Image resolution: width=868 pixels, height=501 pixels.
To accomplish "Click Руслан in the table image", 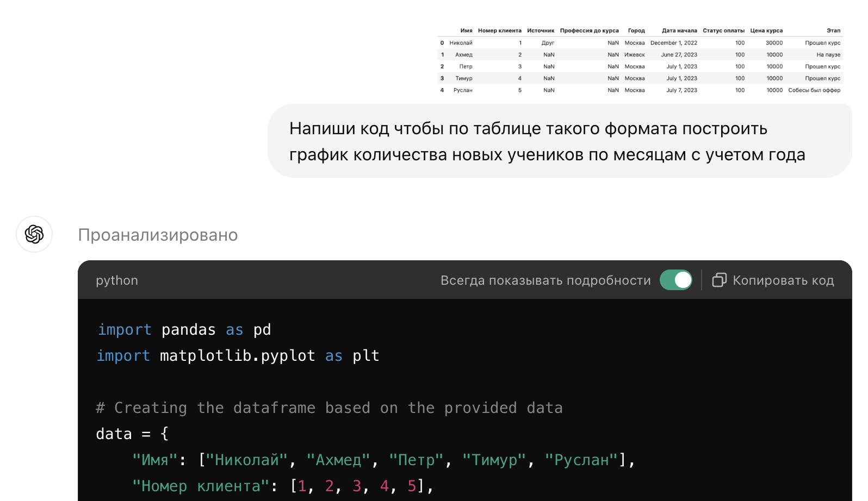I will tap(463, 90).
